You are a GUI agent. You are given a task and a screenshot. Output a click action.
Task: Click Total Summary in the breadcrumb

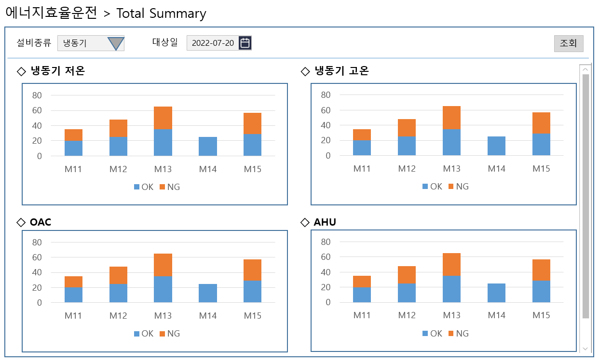click(x=161, y=13)
